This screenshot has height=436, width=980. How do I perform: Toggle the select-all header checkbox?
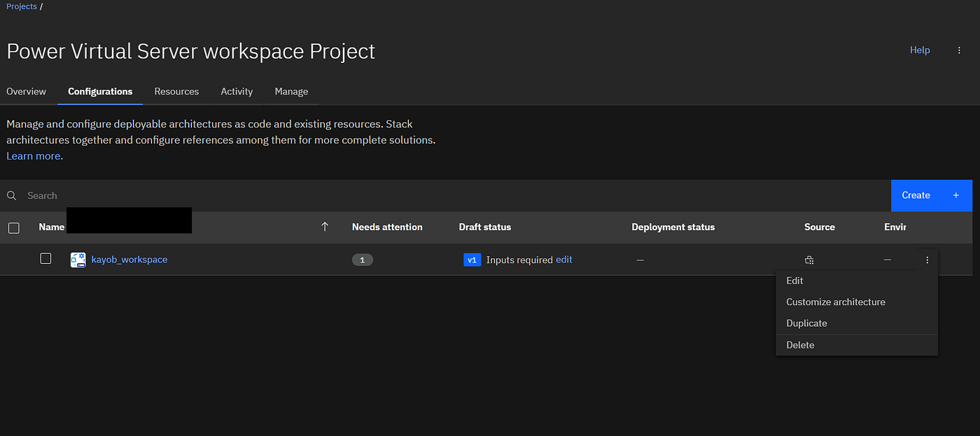14,227
